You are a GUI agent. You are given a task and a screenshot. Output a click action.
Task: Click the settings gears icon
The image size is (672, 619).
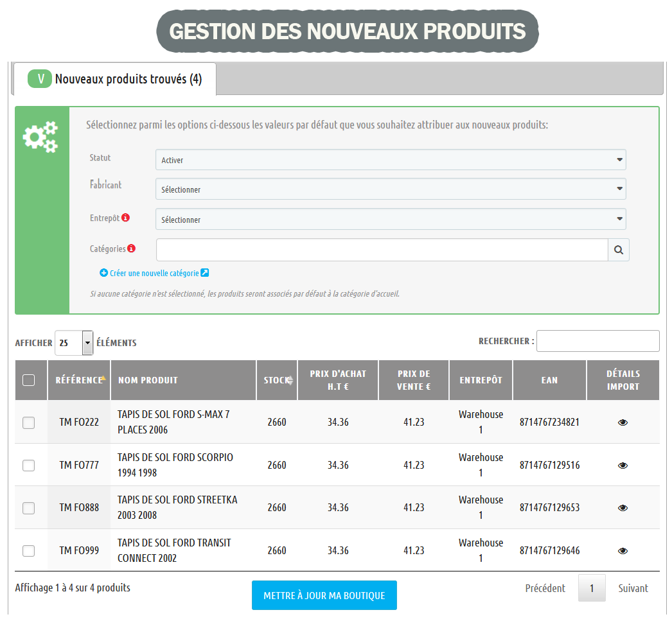(x=40, y=137)
